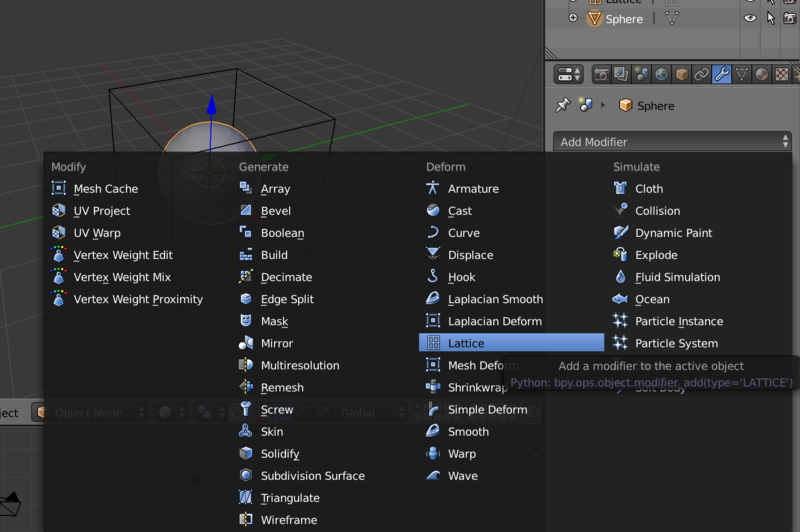Click the blue Z-axis arrow manipulator
The width and height of the screenshot is (800, 532).
[x=211, y=105]
